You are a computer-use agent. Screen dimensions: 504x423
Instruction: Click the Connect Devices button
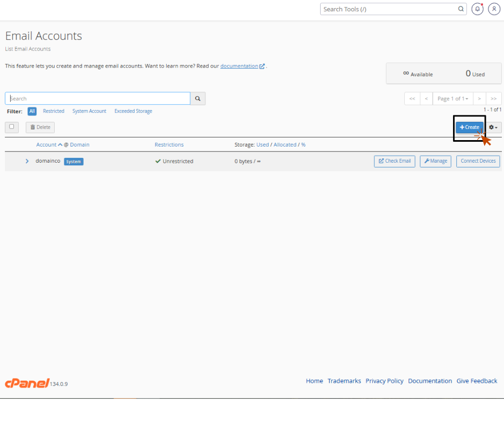478,161
